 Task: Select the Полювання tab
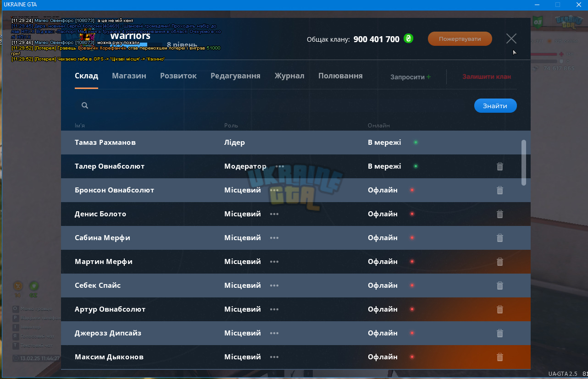[x=340, y=76]
